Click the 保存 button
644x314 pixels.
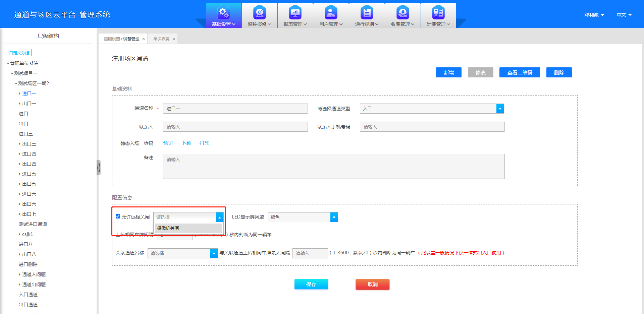[x=311, y=284]
